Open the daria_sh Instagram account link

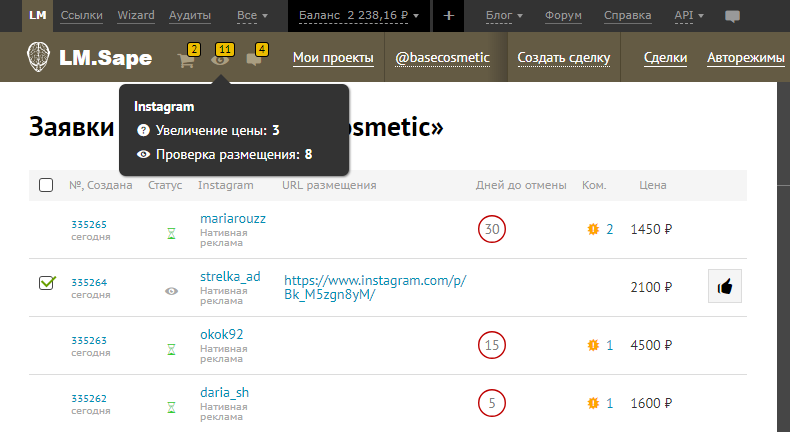(224, 392)
